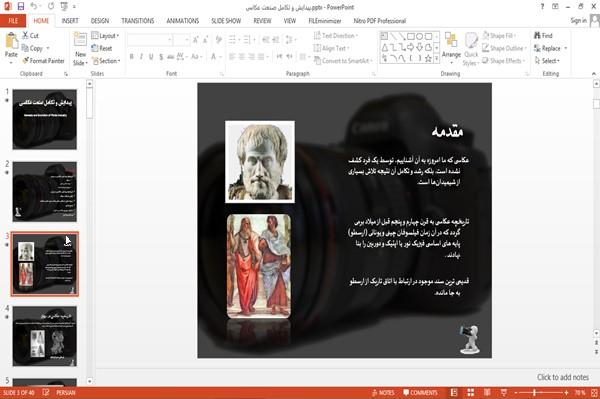Click the PERSIAN language indicator
Viewport: 600px width, 399px height.
(x=65, y=392)
